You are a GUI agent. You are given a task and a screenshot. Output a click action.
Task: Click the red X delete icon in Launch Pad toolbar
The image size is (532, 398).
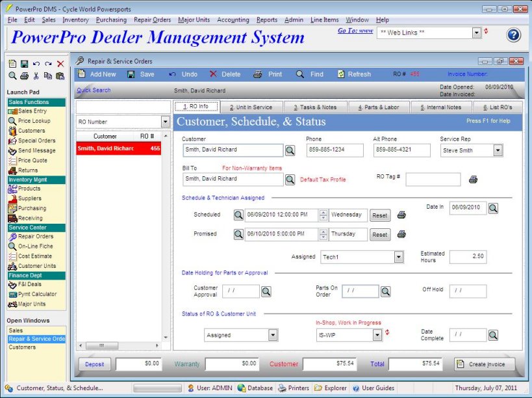point(60,64)
